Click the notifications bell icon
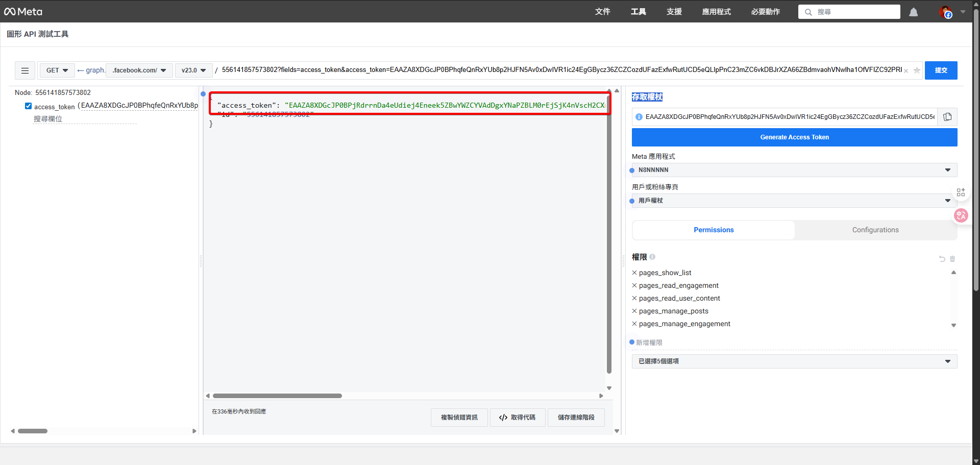Image resolution: width=980 pixels, height=465 pixels. tap(913, 12)
